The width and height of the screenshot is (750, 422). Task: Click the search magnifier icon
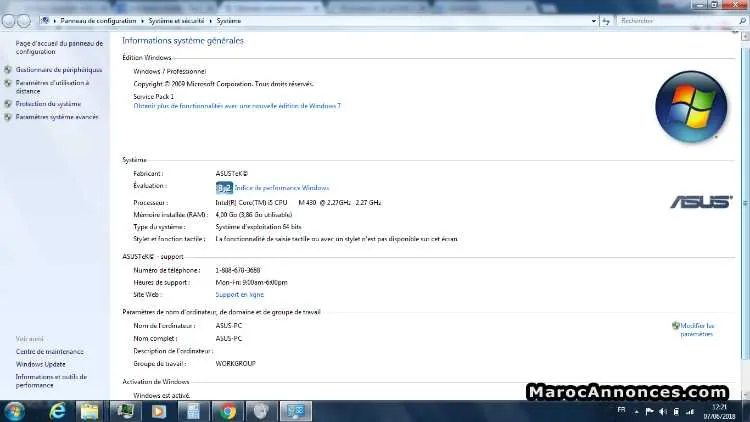point(742,21)
